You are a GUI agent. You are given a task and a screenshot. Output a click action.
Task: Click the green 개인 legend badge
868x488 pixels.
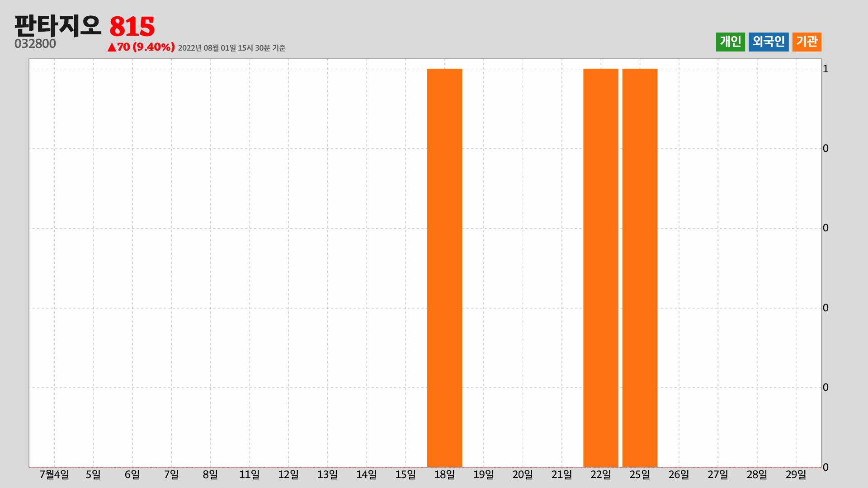tap(730, 42)
